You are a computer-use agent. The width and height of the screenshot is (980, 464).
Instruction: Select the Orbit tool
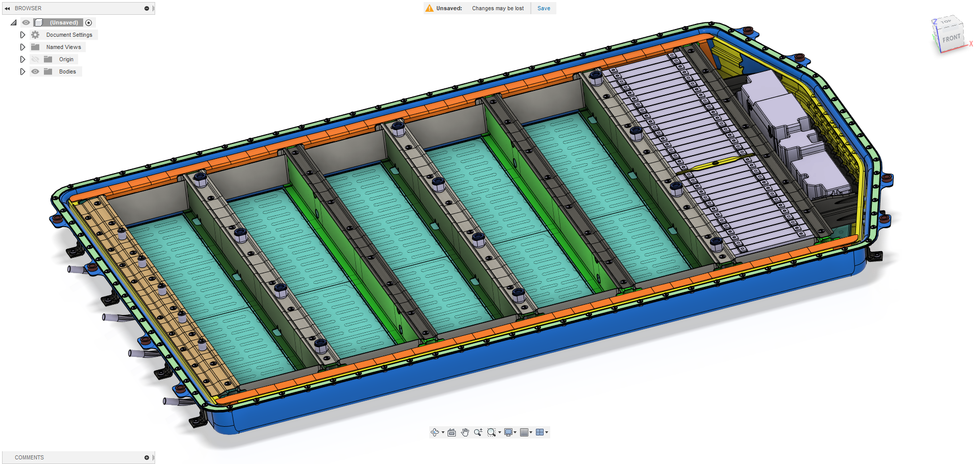tap(434, 432)
